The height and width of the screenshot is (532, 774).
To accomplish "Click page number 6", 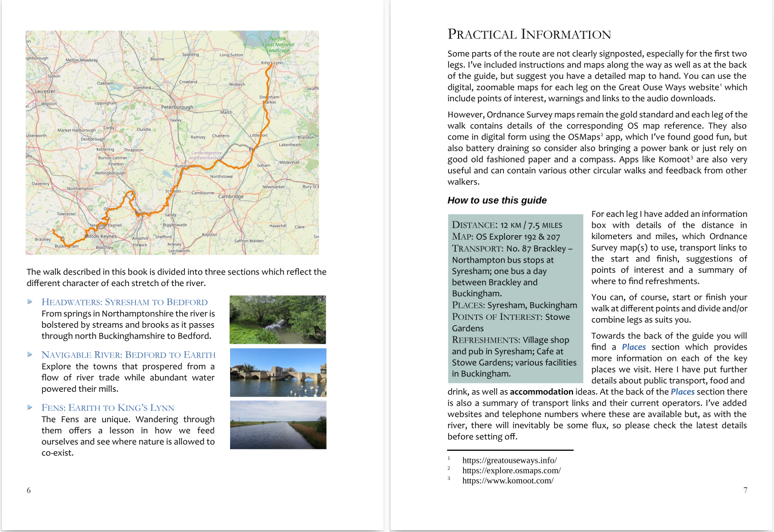I will click(x=29, y=490).
